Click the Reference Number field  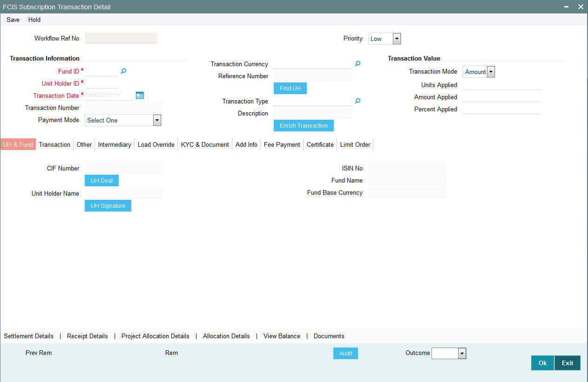click(x=313, y=76)
